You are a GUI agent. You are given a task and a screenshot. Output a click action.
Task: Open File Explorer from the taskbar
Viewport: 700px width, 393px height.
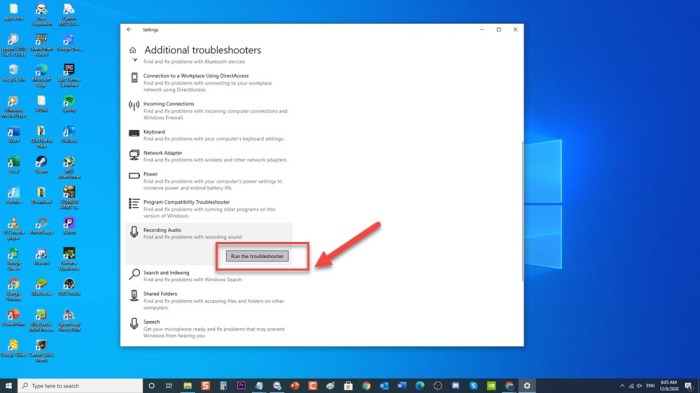(x=188, y=385)
